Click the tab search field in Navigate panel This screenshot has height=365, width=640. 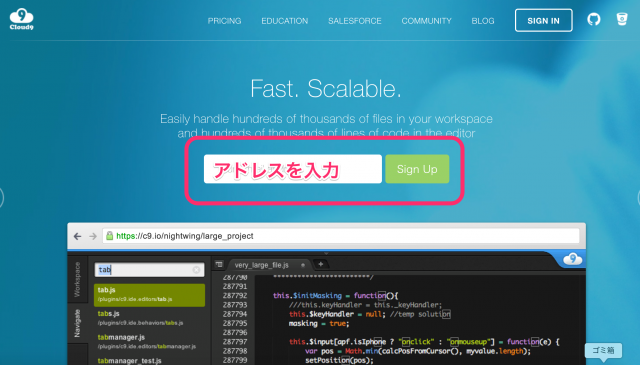click(149, 270)
